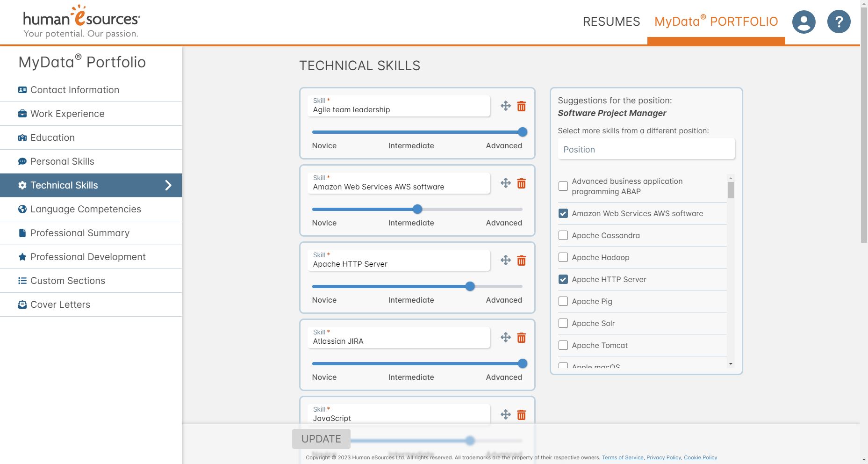The height and width of the screenshot is (464, 868).
Task: Uncheck Amazon Web Services AWS software suggestion
Action: pos(563,213)
